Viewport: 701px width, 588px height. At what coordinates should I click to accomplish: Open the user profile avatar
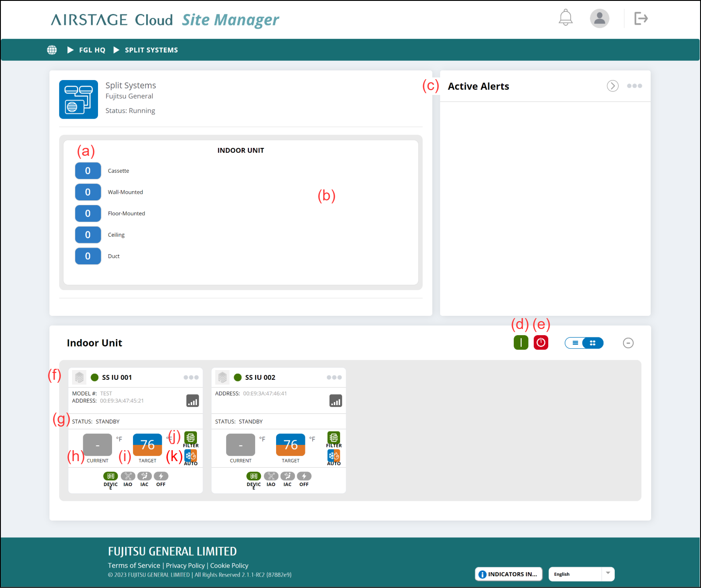tap(599, 18)
